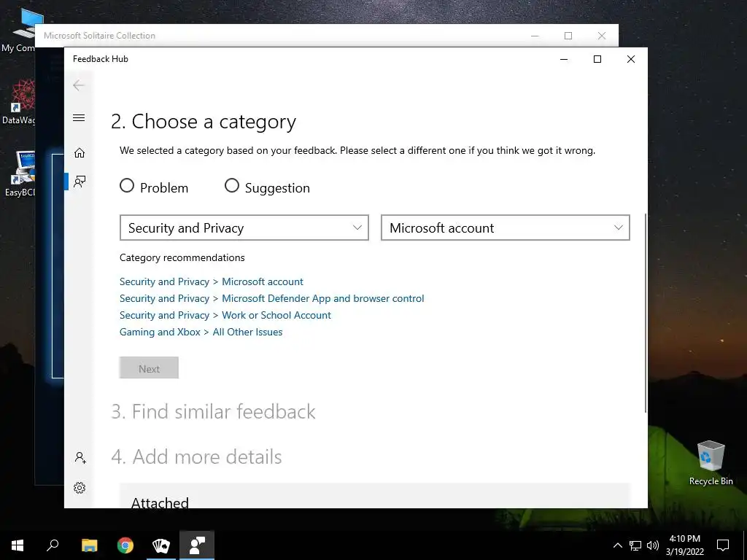Image resolution: width=747 pixels, height=560 pixels.
Task: Close the Feedback Hub window
Action: click(631, 59)
